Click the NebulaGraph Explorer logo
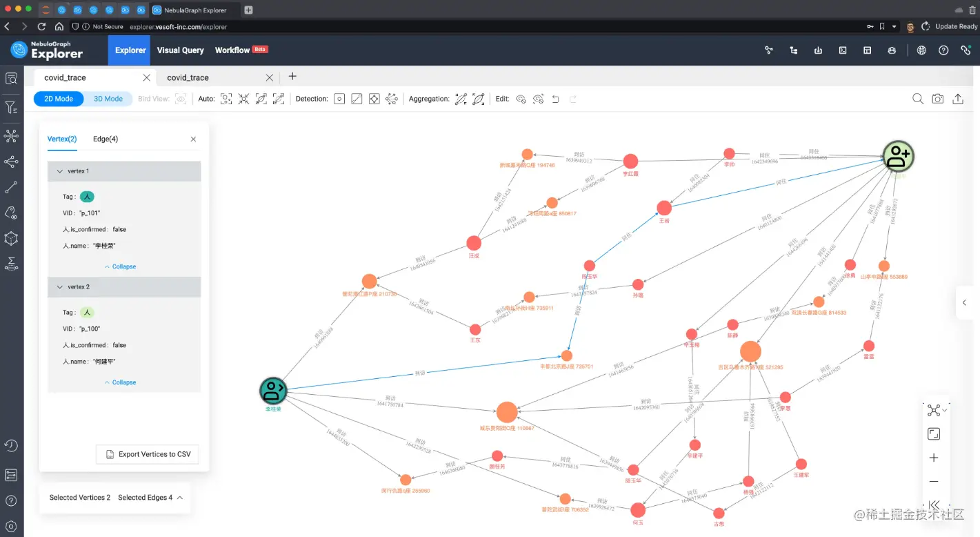The image size is (980, 537). click(47, 50)
